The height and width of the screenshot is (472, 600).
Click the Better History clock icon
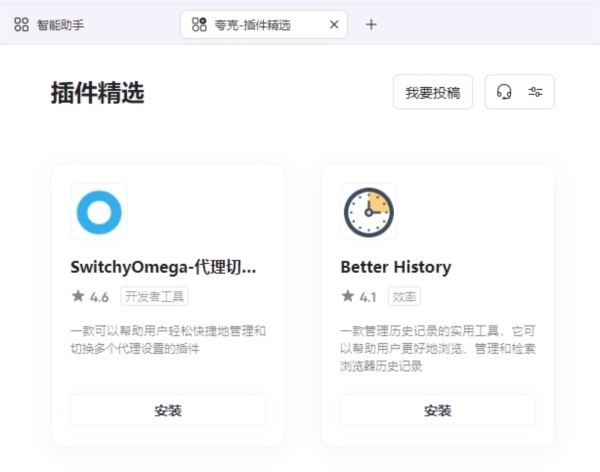(x=369, y=212)
